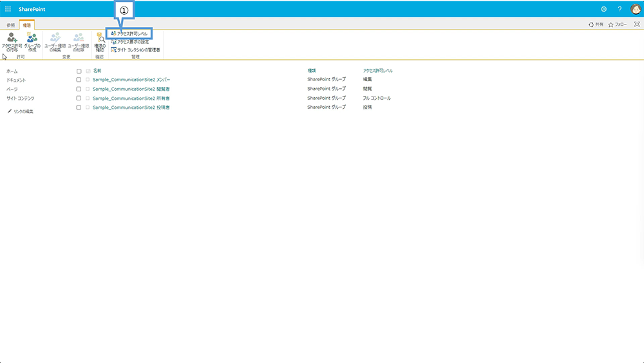The height and width of the screenshot is (363, 644).
Task: Sort by the 種類 column header
Action: click(x=312, y=71)
